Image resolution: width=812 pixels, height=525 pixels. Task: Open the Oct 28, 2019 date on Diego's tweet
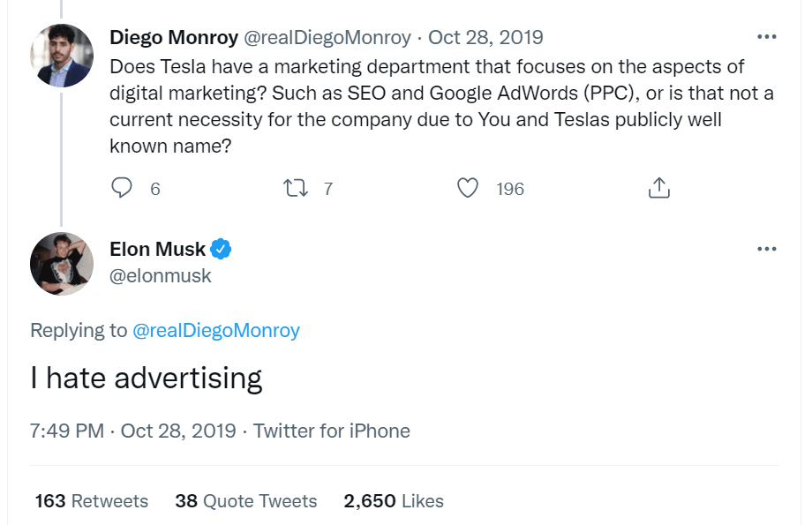point(485,38)
